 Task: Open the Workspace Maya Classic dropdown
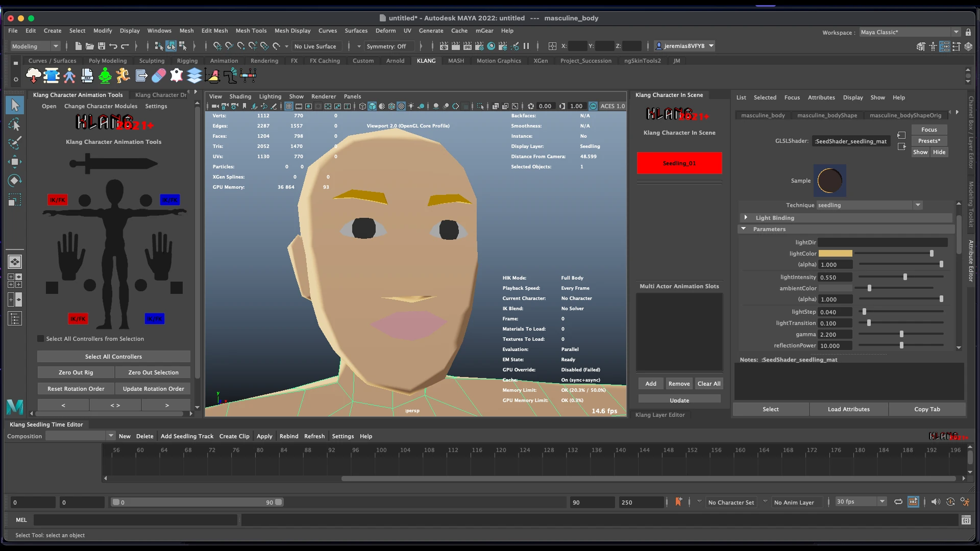(x=910, y=32)
